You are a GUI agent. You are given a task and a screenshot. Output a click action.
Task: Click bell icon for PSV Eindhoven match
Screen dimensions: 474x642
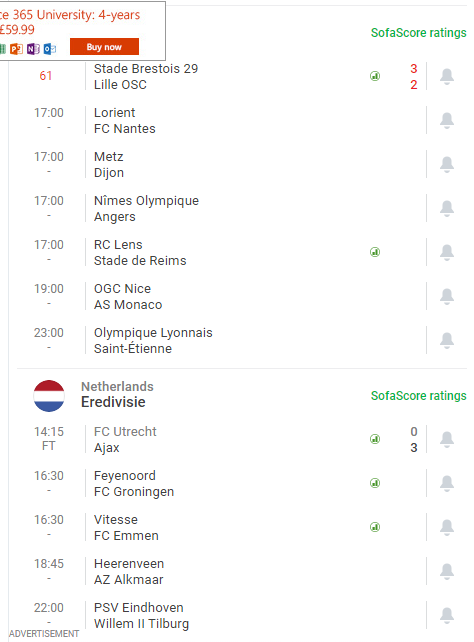click(447, 615)
